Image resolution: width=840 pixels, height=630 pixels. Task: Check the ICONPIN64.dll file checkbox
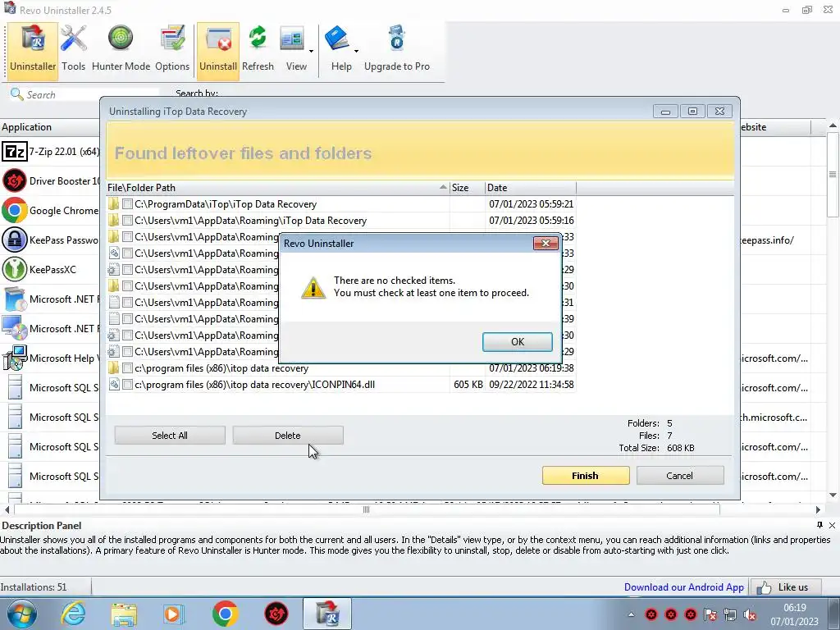(x=127, y=385)
